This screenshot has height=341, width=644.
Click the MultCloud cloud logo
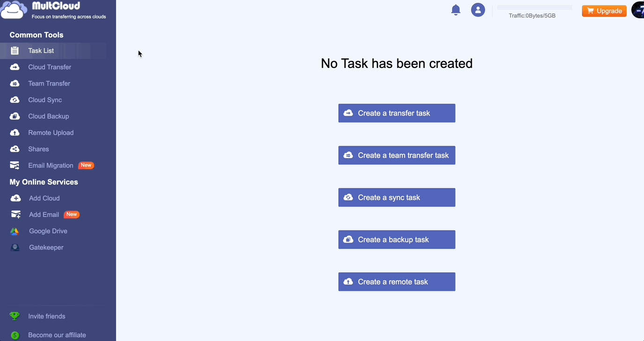(14, 10)
